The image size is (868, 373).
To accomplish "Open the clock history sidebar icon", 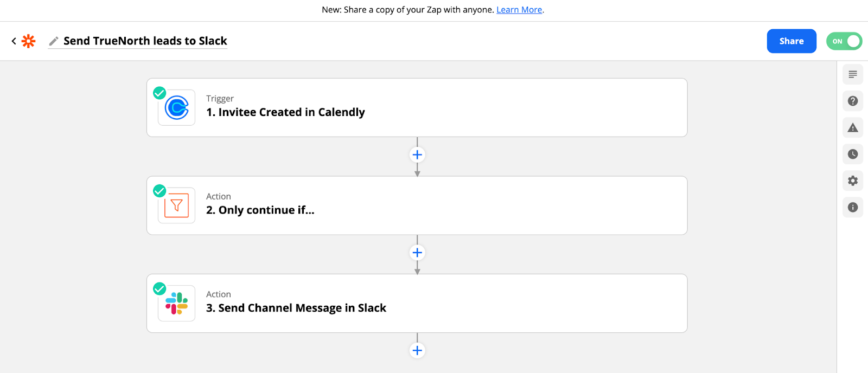I will coord(853,154).
